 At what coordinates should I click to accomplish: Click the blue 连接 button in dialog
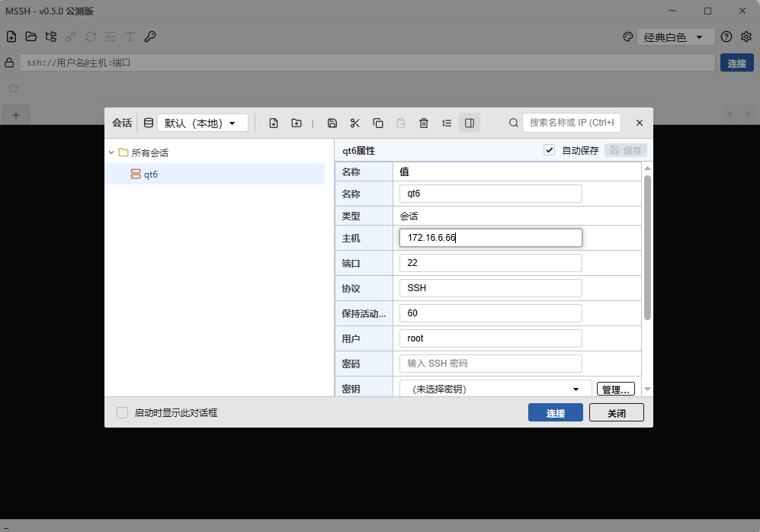(x=556, y=413)
